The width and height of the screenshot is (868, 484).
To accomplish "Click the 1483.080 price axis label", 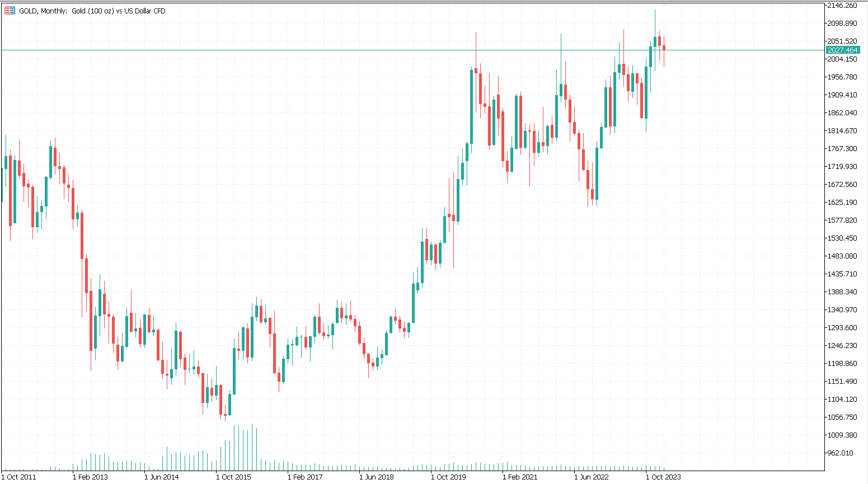I will coord(842,256).
